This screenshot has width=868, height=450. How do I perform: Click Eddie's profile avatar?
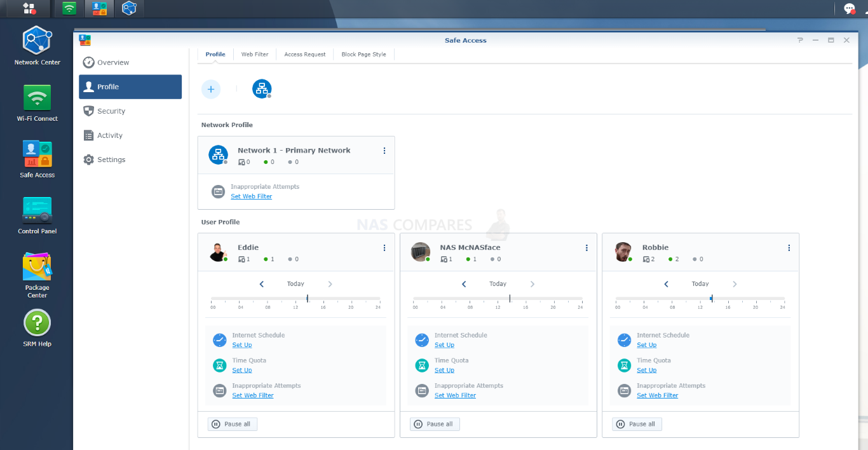[219, 252]
